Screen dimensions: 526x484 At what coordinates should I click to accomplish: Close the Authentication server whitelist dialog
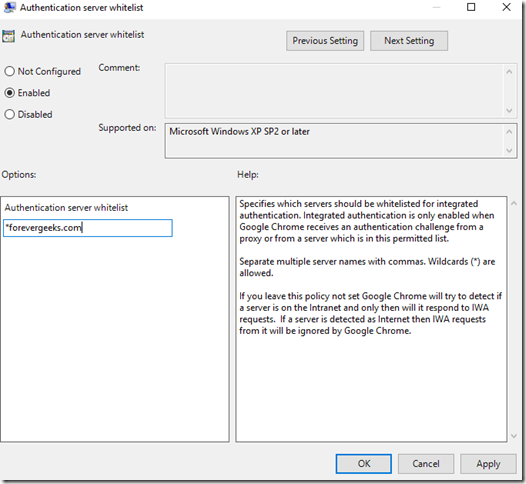point(506,7)
